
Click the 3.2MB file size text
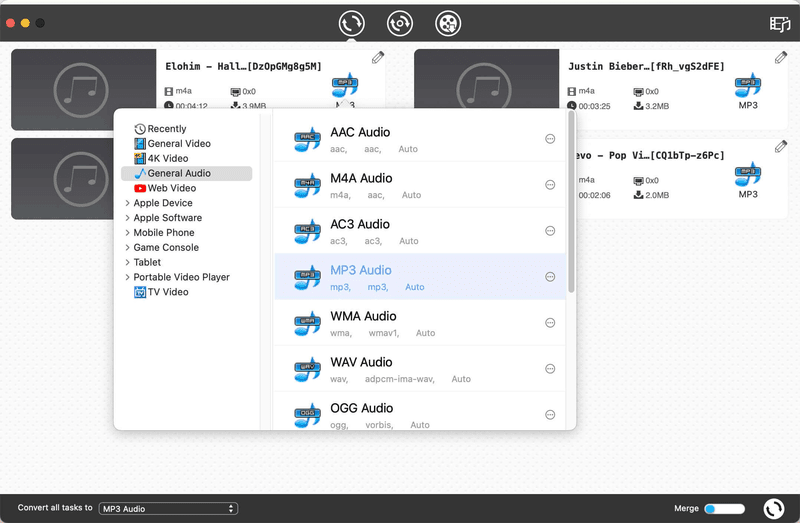point(657,106)
